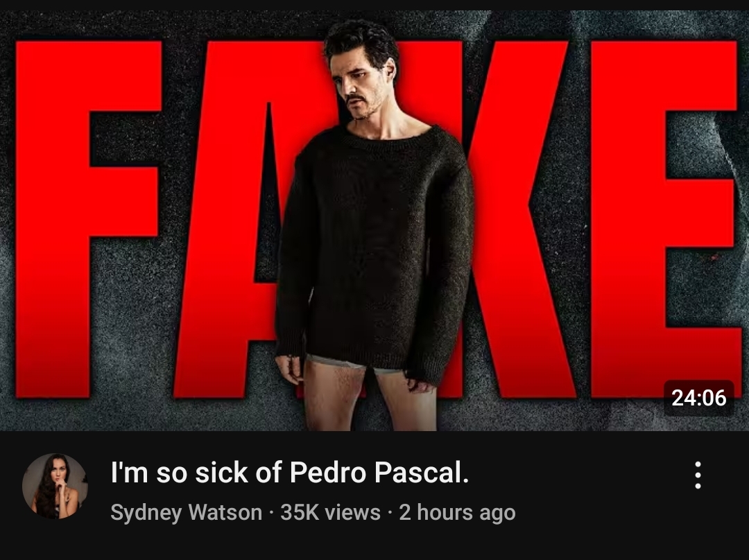749x560 pixels.
Task: Click the empty dark area below the video metadata
Action: (x=374, y=544)
